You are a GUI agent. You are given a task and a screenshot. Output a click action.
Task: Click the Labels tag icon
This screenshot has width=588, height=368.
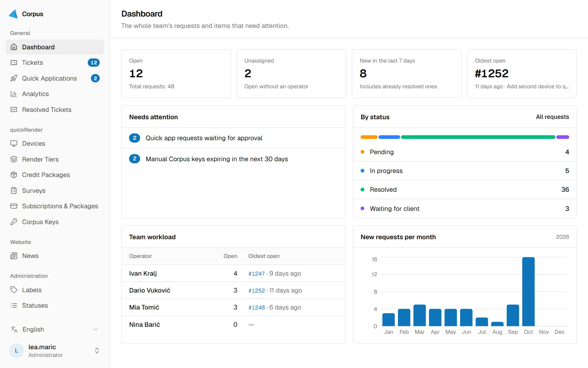[14, 290]
